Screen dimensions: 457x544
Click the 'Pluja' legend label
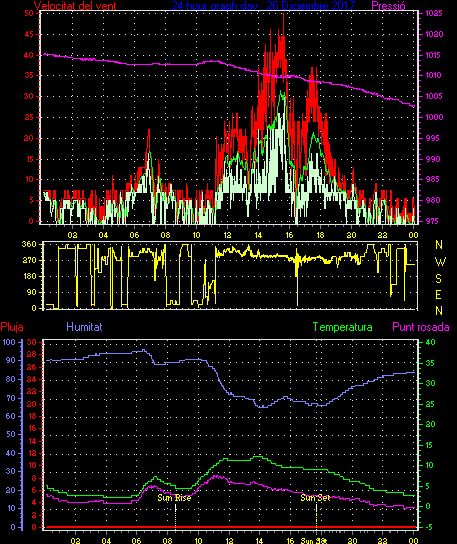point(12,327)
